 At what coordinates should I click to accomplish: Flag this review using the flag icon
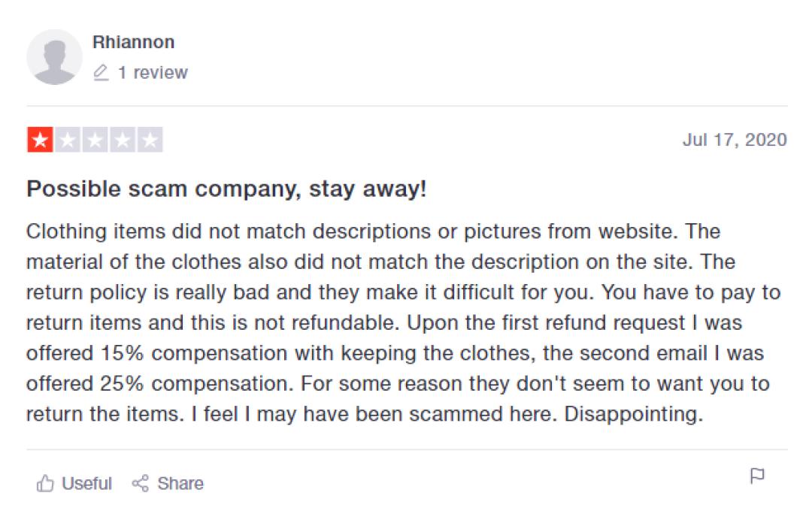(x=757, y=476)
